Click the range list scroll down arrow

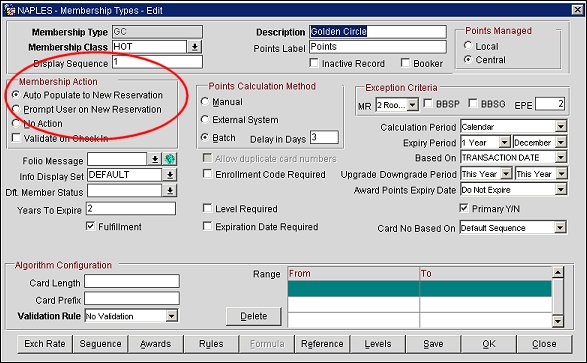tap(558, 321)
